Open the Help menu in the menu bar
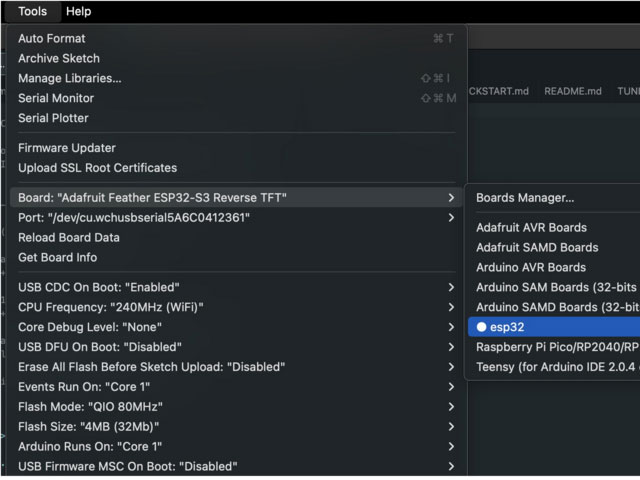 (78, 11)
